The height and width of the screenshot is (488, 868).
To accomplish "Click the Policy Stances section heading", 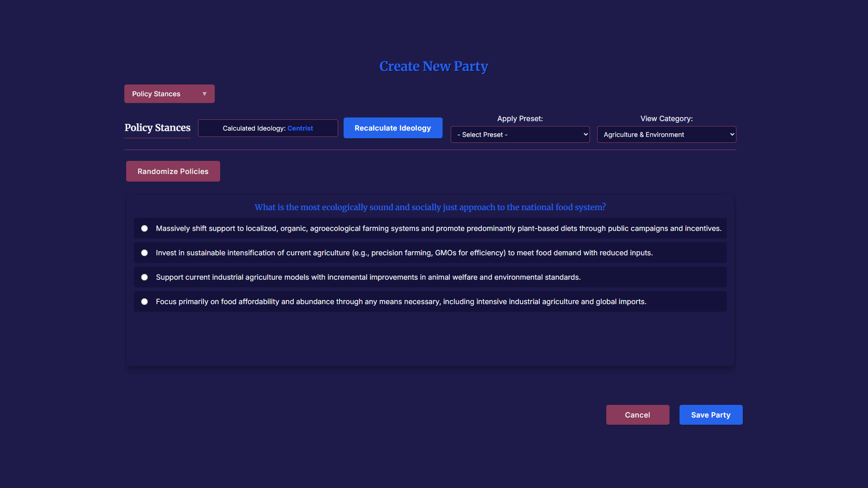I will (157, 128).
